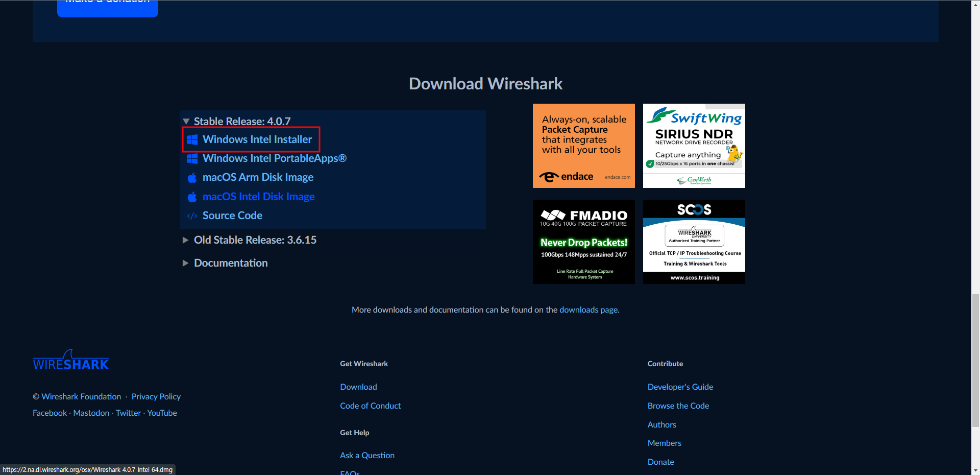Viewport: 980px width, 475px height.
Task: Download the macOS Intel Disk Image
Action: pos(258,197)
